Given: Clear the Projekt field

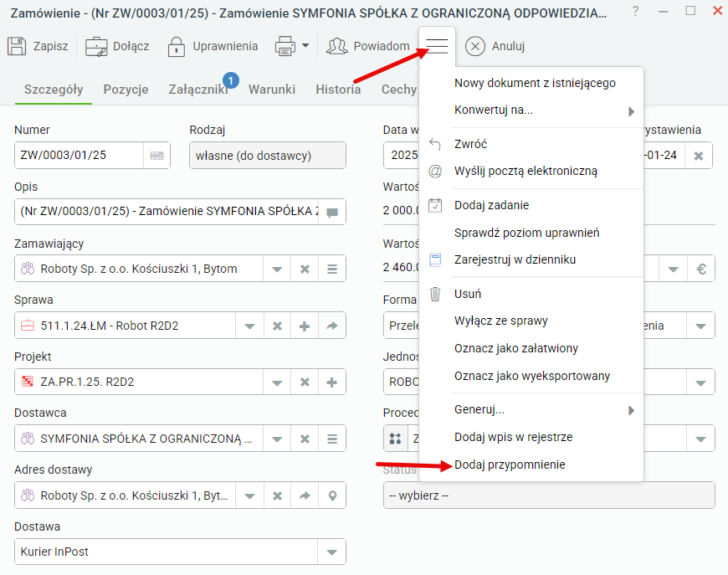Looking at the screenshot, I should 305,382.
